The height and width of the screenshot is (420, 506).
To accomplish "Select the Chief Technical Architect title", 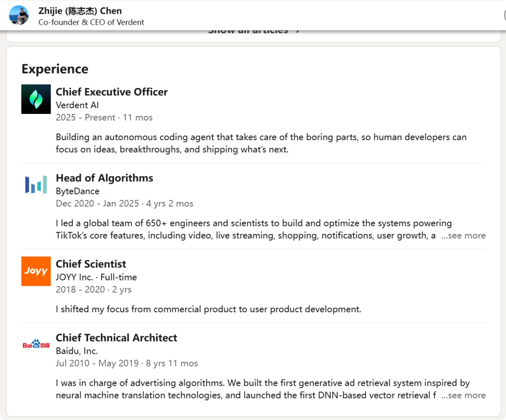I will tap(117, 338).
